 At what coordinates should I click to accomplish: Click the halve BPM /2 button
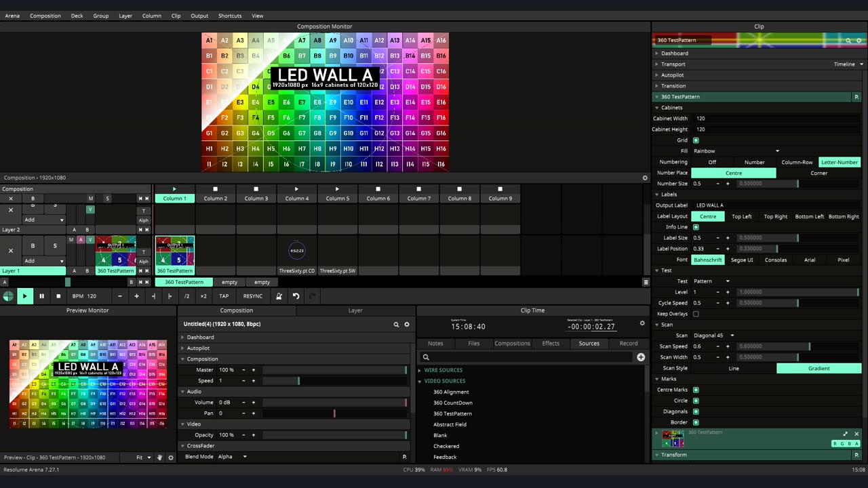coord(186,296)
